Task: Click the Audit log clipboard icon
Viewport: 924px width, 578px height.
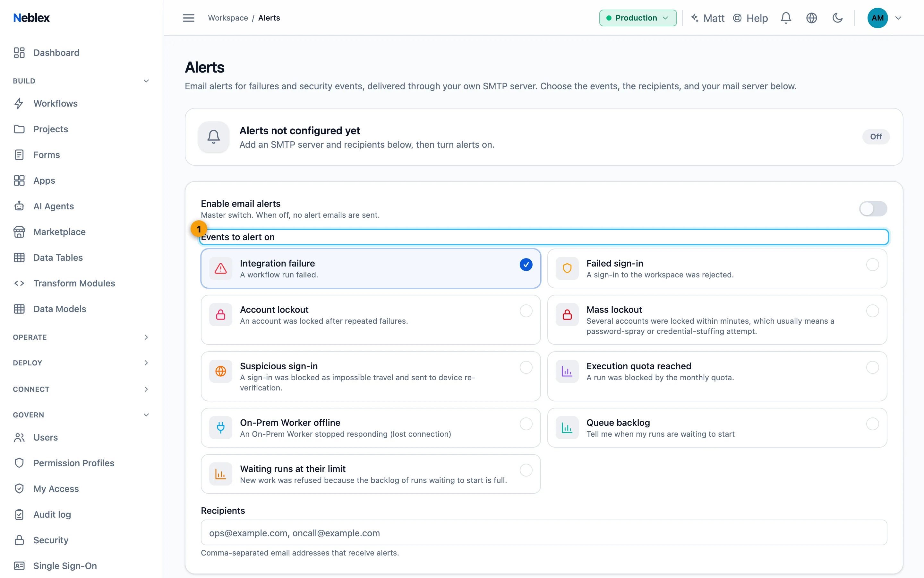Action: point(19,514)
